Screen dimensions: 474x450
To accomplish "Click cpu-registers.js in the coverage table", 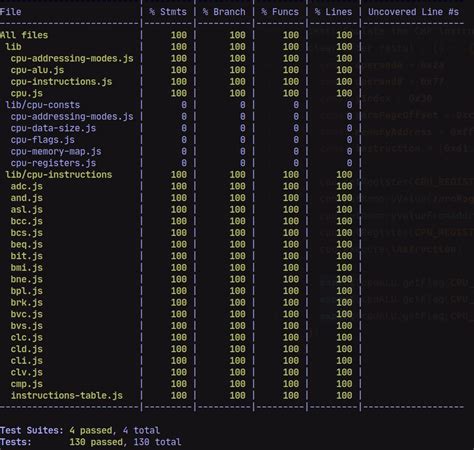I will coord(53,163).
